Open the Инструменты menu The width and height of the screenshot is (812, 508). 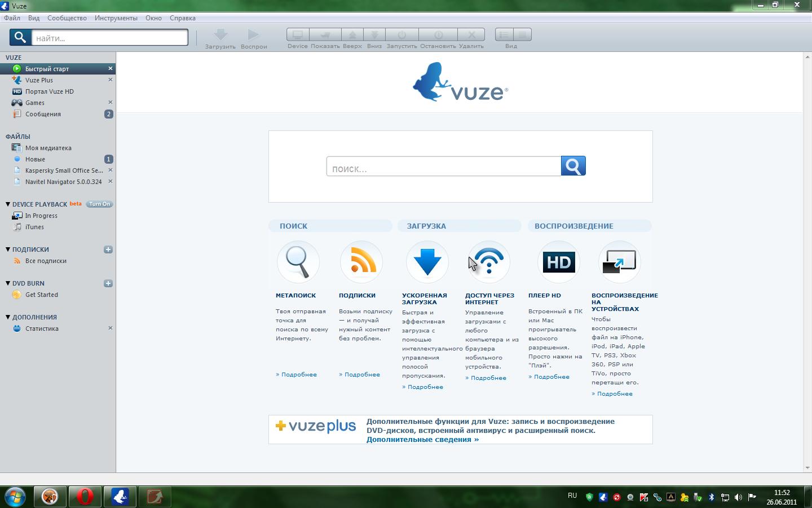pyautogui.click(x=116, y=18)
